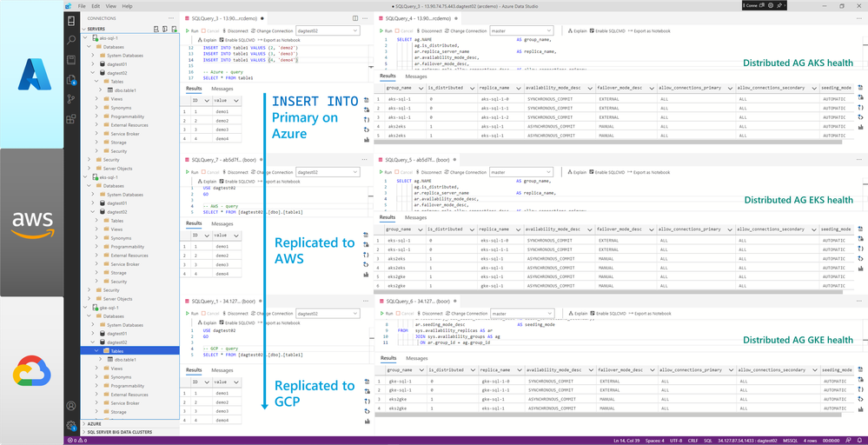Click Change Connection in the SQLQuery_4 toolbar

466,31
